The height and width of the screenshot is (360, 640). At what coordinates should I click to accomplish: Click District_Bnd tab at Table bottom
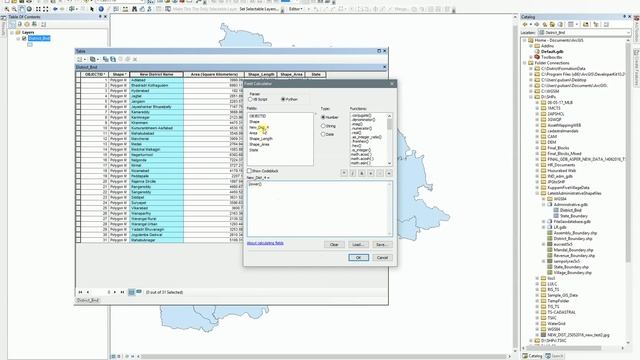pos(88,300)
